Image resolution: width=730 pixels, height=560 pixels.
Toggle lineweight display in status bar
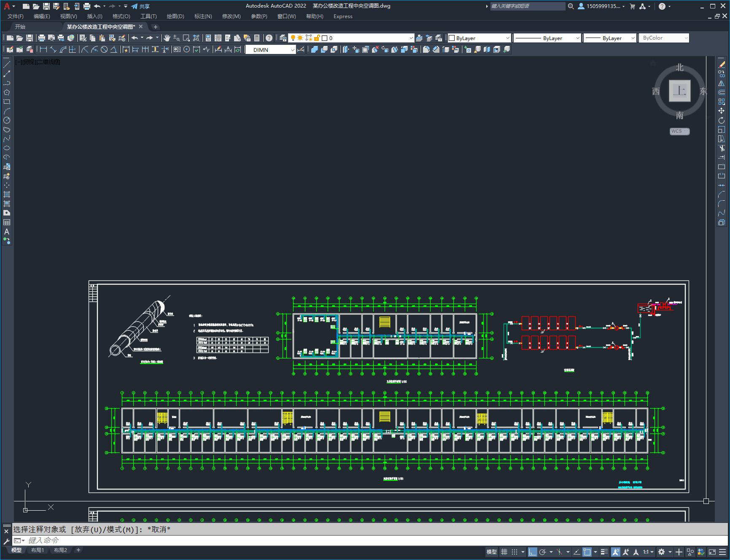pyautogui.click(x=604, y=552)
